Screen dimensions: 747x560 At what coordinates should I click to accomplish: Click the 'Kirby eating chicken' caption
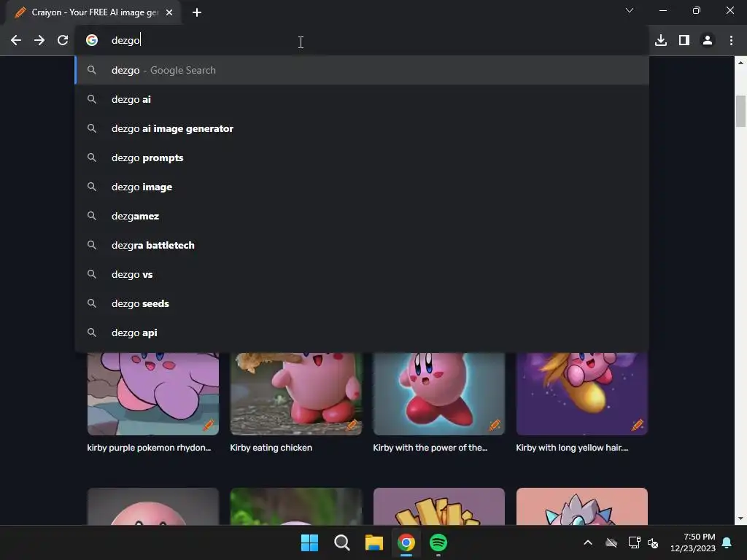click(x=271, y=448)
